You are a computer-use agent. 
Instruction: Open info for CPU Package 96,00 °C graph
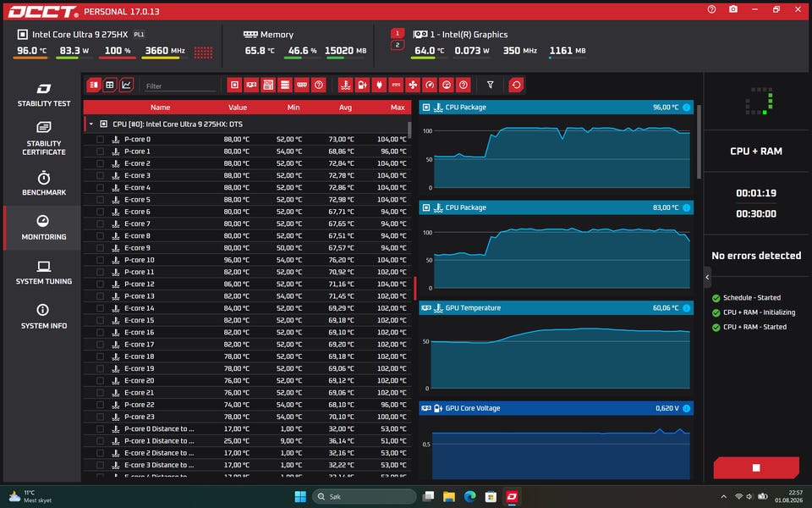[686, 108]
